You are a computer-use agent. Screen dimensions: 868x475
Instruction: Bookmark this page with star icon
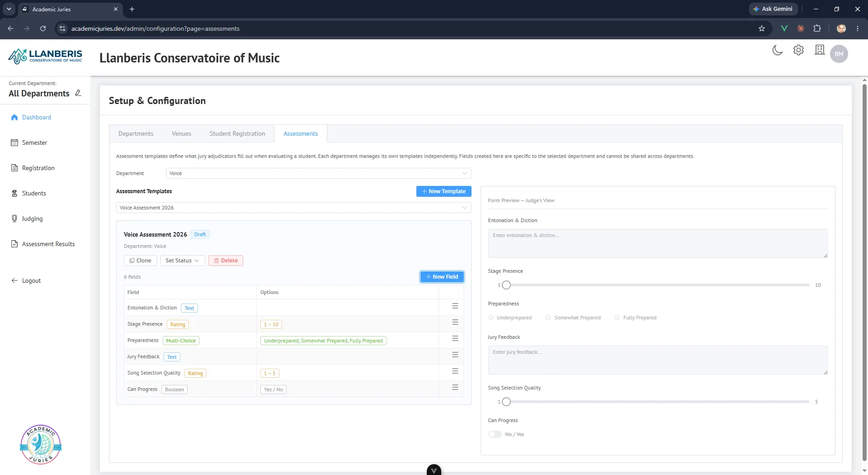[762, 28]
